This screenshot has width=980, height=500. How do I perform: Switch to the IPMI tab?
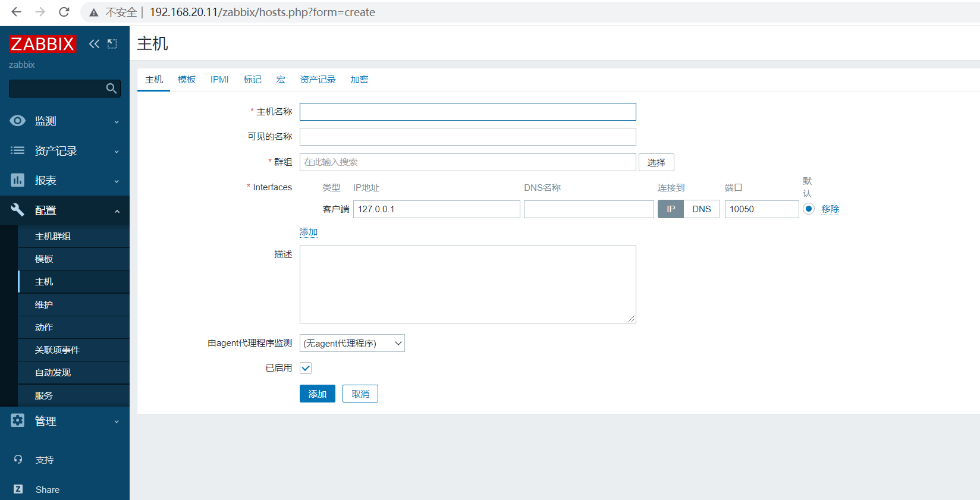219,80
